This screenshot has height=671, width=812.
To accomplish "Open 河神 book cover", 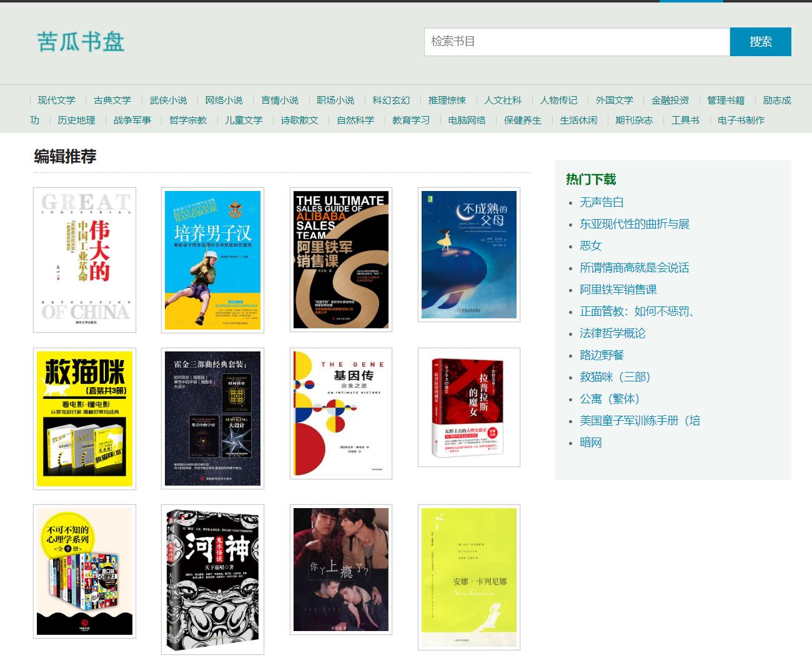I will (212, 579).
